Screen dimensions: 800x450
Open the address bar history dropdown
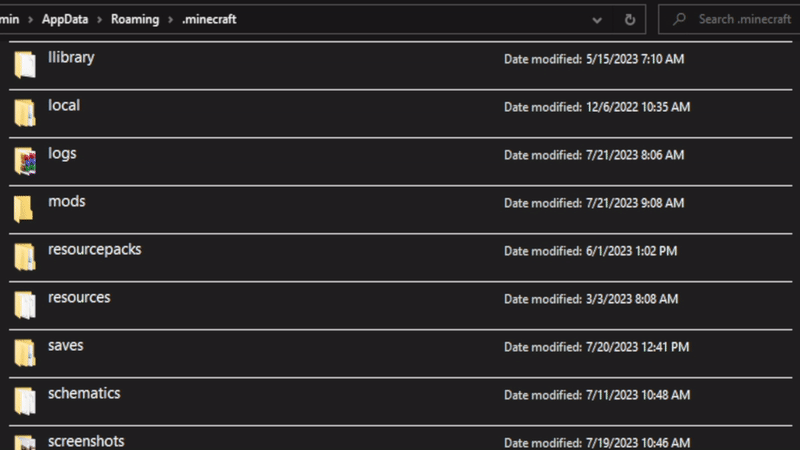point(598,19)
